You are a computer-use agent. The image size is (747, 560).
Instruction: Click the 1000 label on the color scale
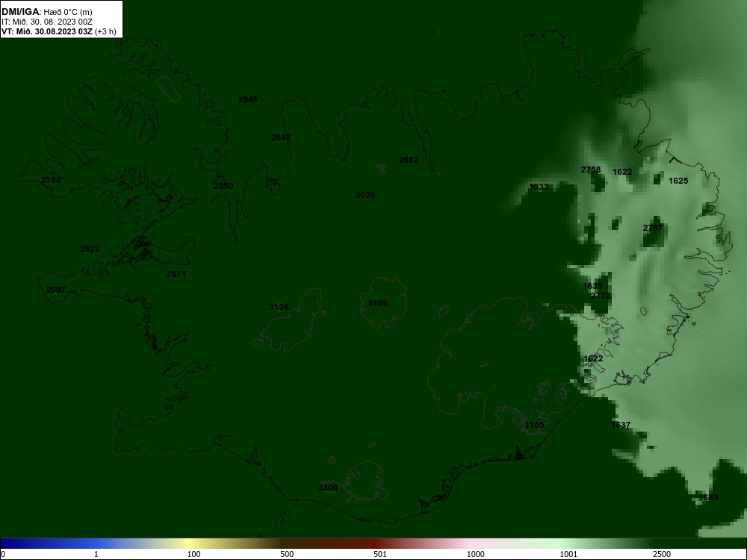point(475,554)
